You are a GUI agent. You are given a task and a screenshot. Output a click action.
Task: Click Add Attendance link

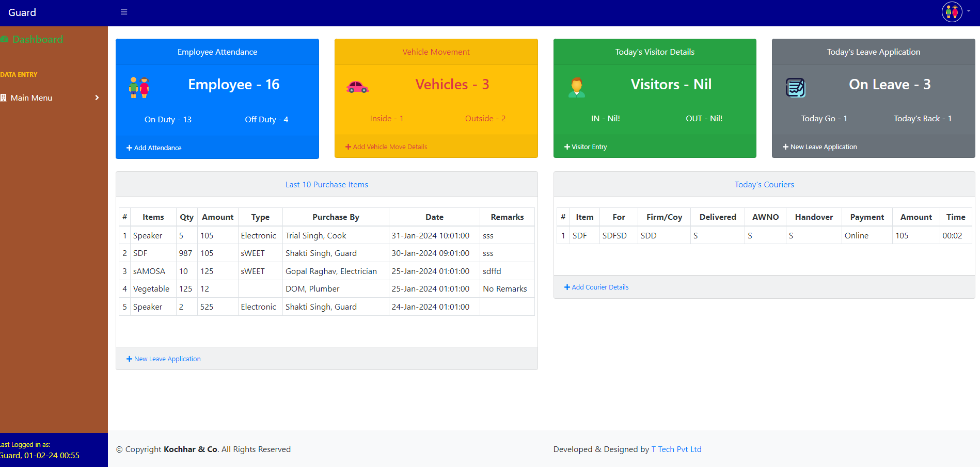coord(154,148)
